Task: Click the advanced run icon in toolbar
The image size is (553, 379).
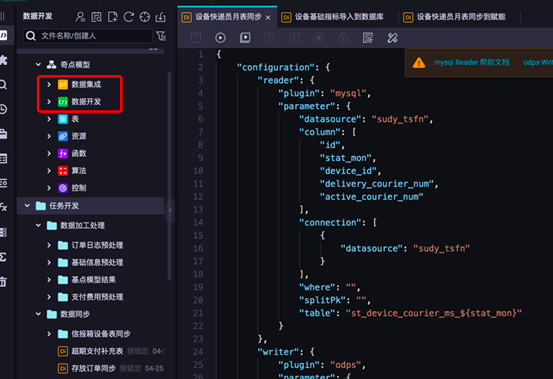Action: point(245,38)
